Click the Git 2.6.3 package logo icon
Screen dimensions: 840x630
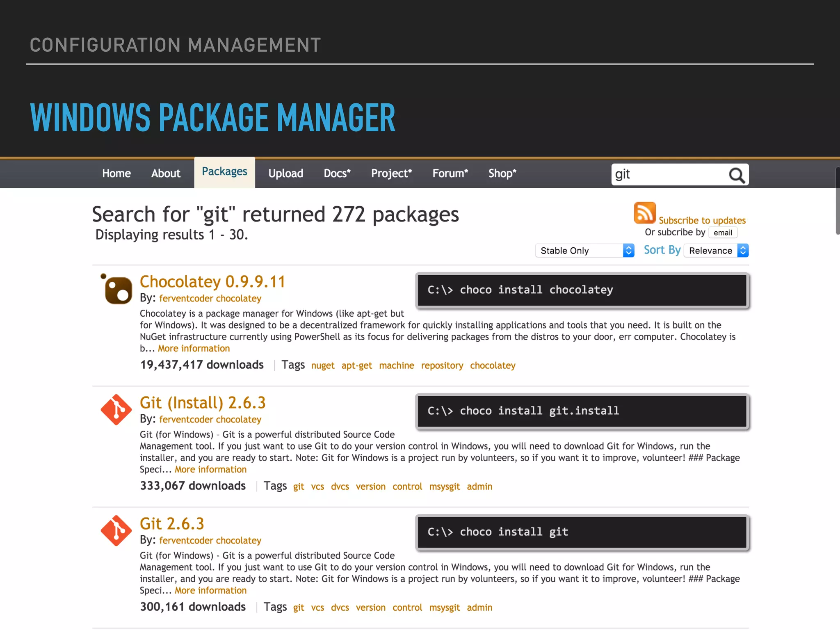[116, 530]
